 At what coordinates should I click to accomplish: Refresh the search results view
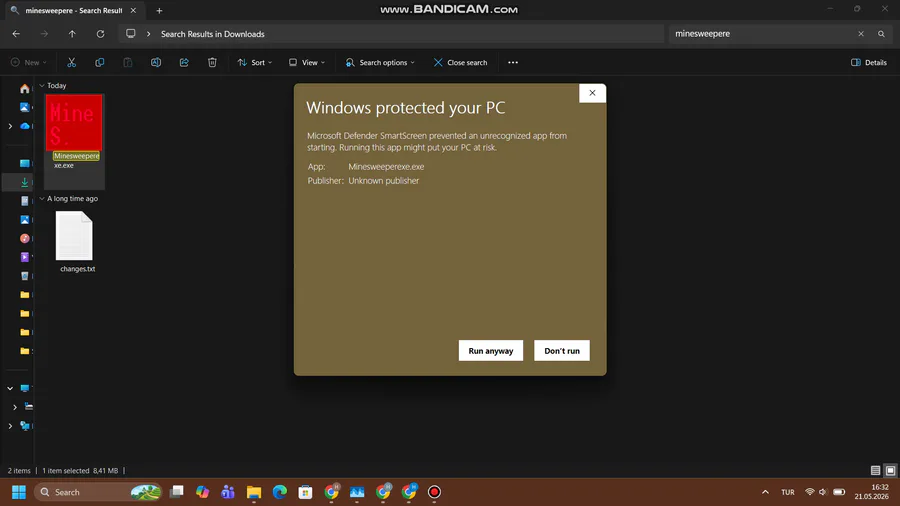point(100,34)
